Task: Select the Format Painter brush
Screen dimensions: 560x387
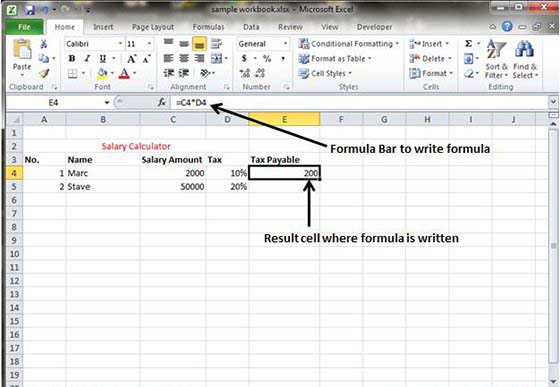Action: pos(44,73)
